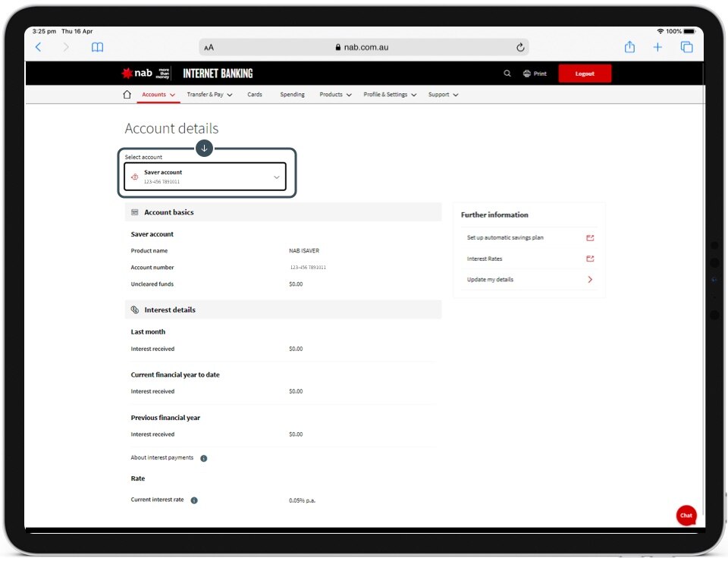Click the home icon in navigation bar

pyautogui.click(x=127, y=95)
